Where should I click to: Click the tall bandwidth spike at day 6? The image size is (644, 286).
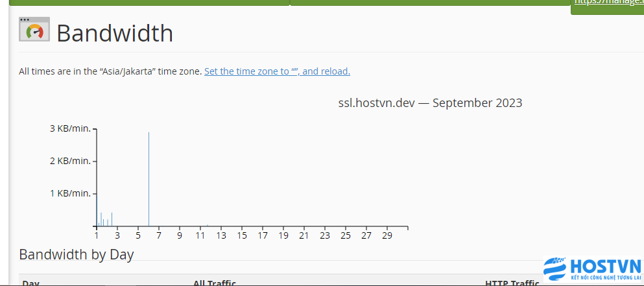pos(149,179)
